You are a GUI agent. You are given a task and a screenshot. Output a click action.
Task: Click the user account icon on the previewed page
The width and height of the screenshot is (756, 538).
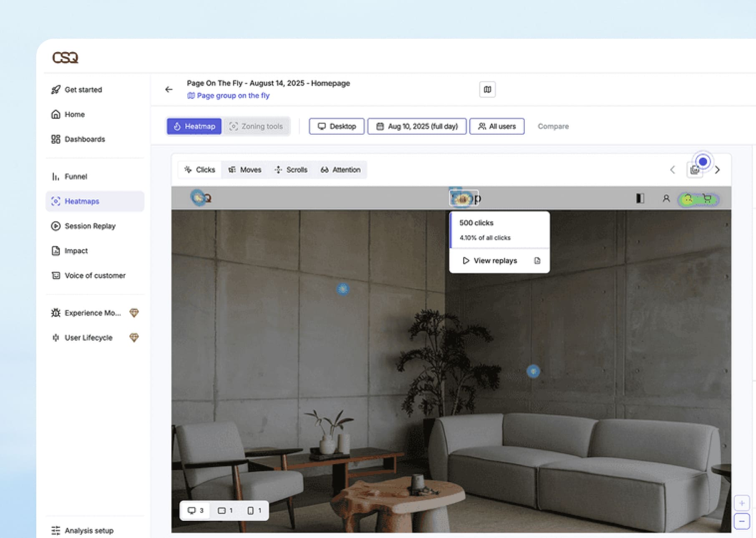coord(666,199)
